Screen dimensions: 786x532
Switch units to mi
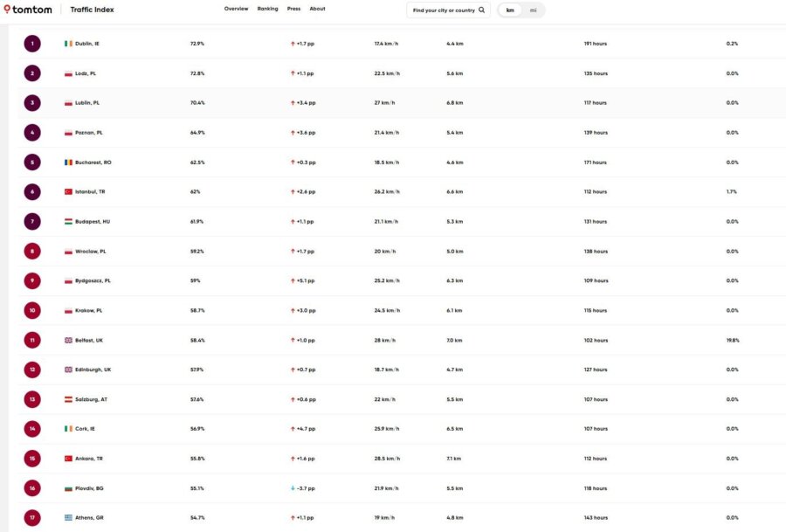[533, 10]
